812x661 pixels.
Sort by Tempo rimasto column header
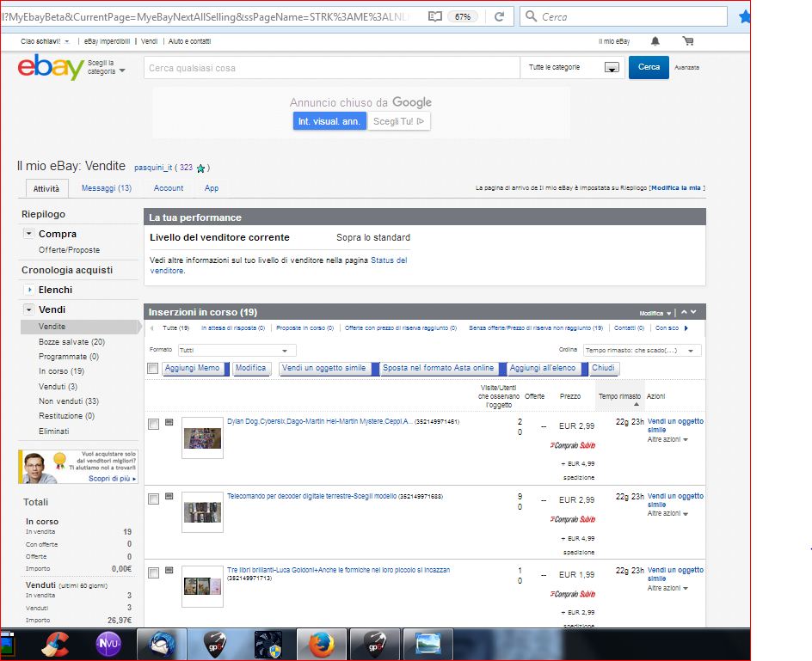coord(620,396)
